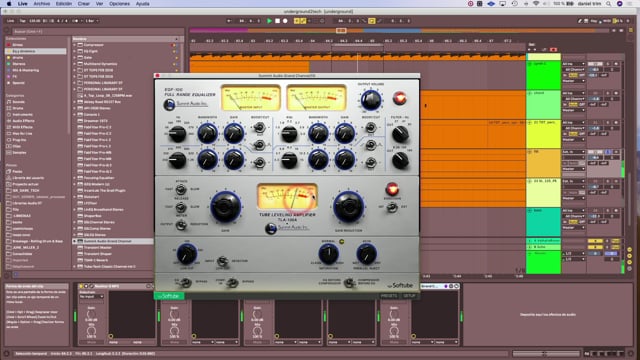Open the chord track input type dropdown

tap(573, 93)
